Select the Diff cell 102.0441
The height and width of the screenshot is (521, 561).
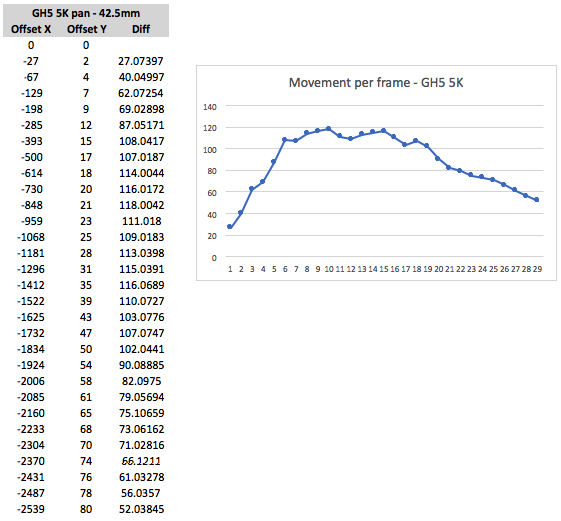coord(141,349)
